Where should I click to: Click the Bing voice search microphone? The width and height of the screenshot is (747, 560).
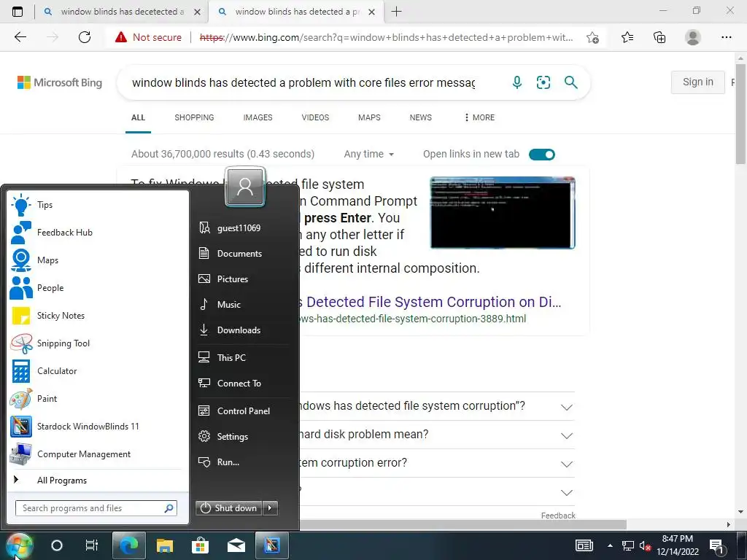[x=517, y=82]
